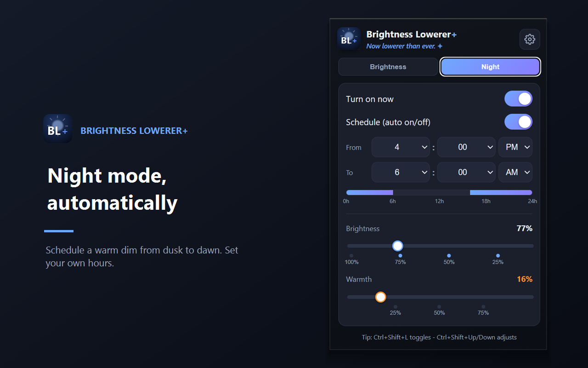Click the Brightness Lowerer+ popup title
The image size is (588, 368).
(x=412, y=34)
